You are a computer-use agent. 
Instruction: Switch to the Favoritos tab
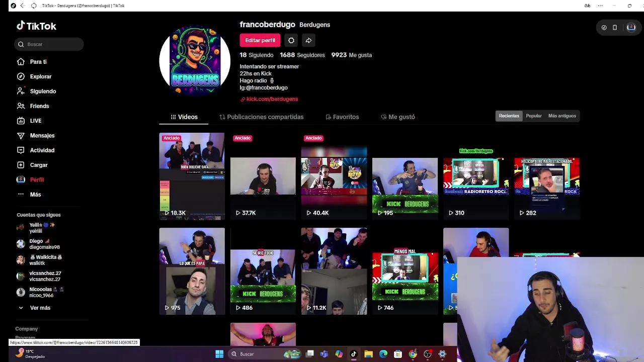coord(342,117)
